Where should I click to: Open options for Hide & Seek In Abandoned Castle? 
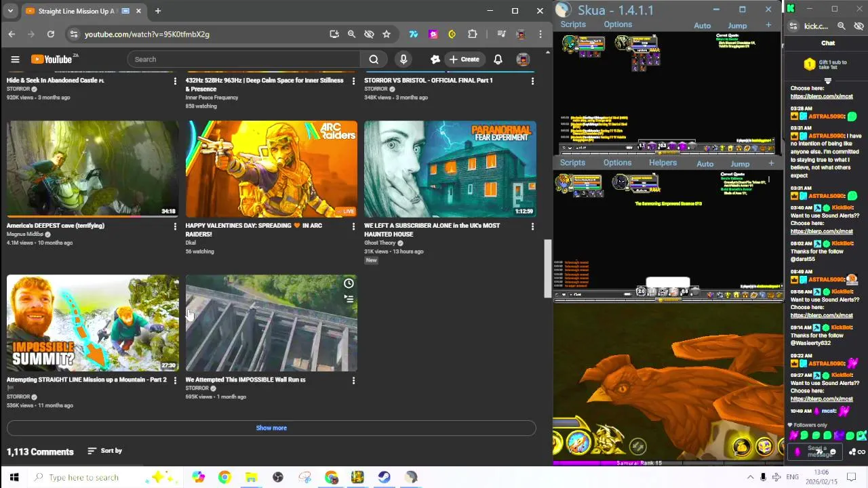click(175, 81)
